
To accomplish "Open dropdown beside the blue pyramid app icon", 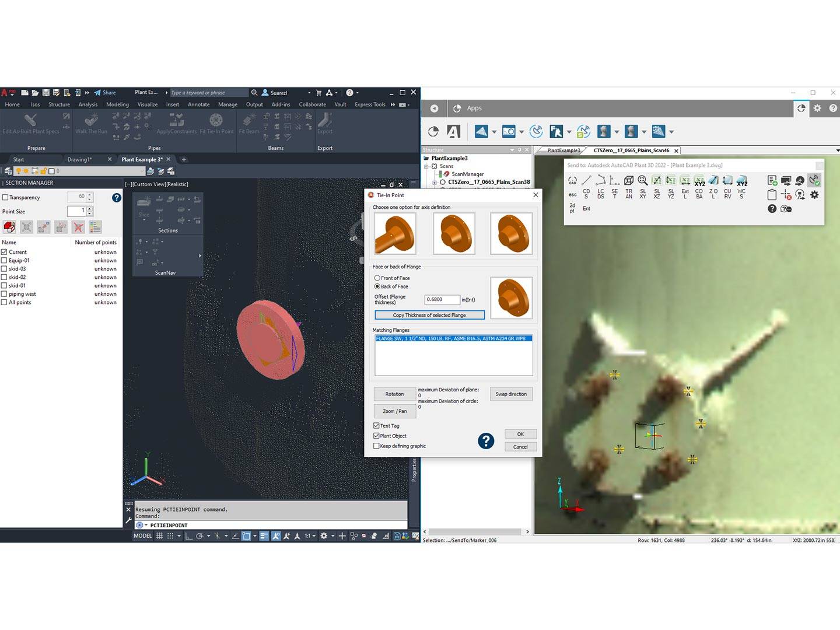I will pos(494,132).
